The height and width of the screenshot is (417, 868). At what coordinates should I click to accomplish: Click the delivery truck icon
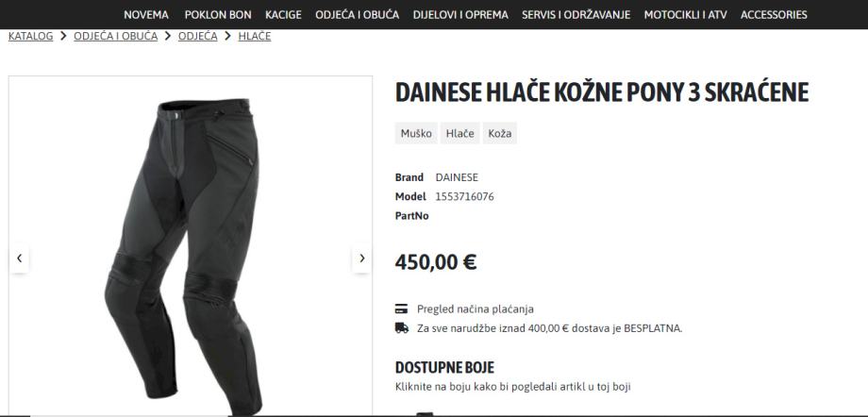coord(402,327)
